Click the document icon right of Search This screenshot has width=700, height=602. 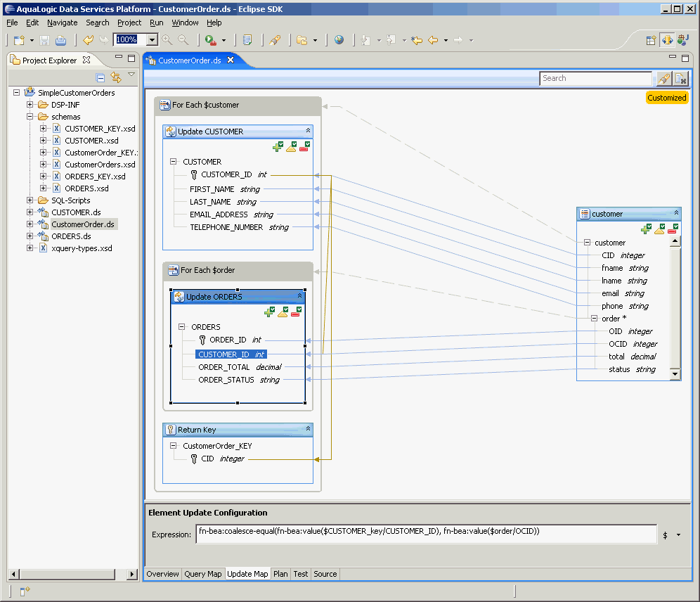pos(681,79)
